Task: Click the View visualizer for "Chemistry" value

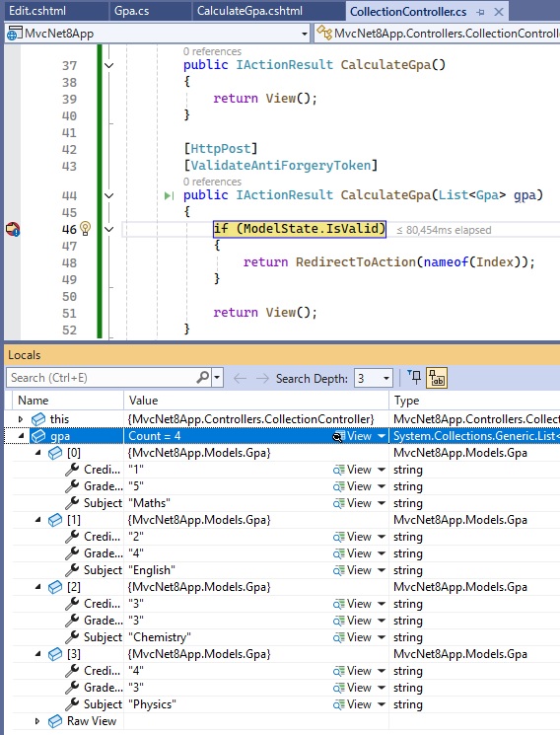Action: tap(352, 637)
